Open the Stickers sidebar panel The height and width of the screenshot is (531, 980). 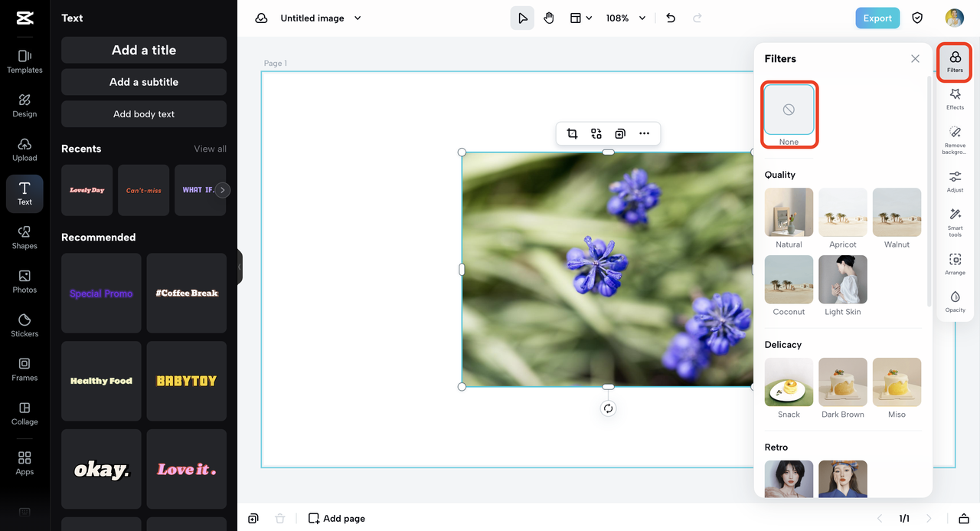click(x=24, y=325)
